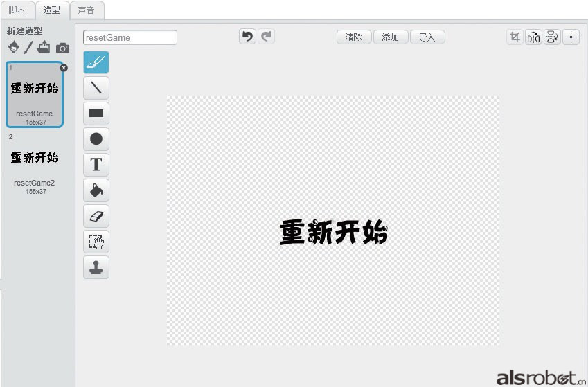This screenshot has width=588, height=387.
Task: Switch to the 脚本 tab
Action: [17, 10]
